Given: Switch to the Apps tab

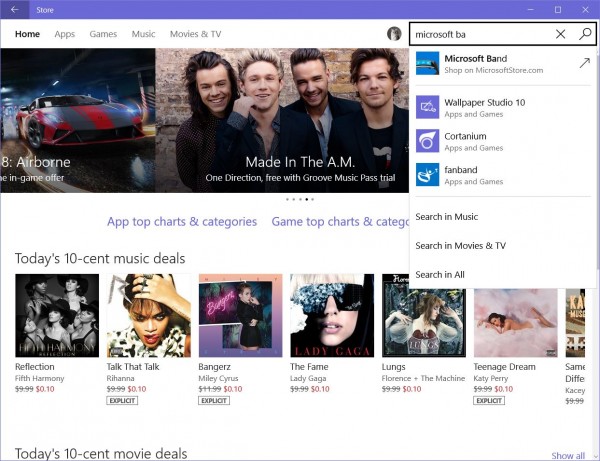Looking at the screenshot, I should (x=64, y=34).
